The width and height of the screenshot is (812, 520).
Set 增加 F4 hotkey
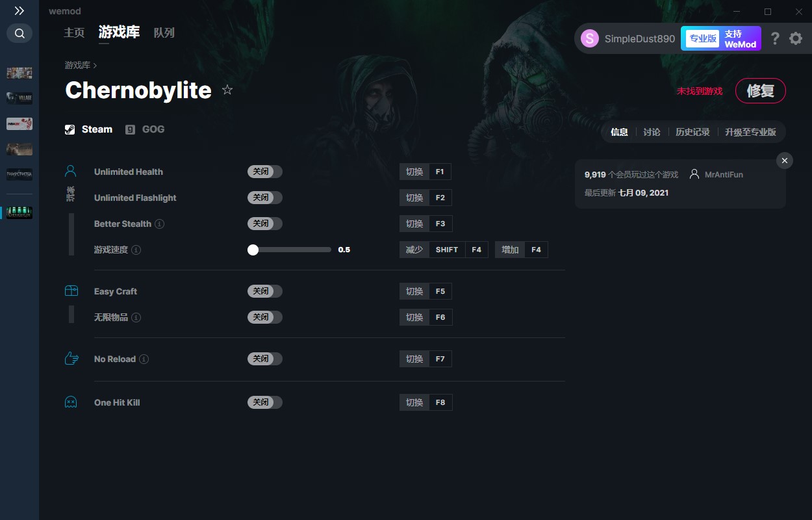(x=522, y=250)
